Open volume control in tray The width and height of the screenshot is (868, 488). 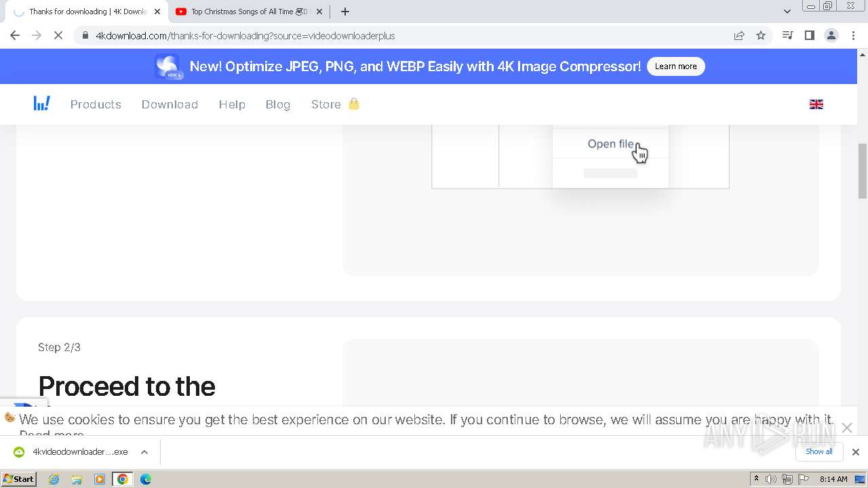pos(771,479)
